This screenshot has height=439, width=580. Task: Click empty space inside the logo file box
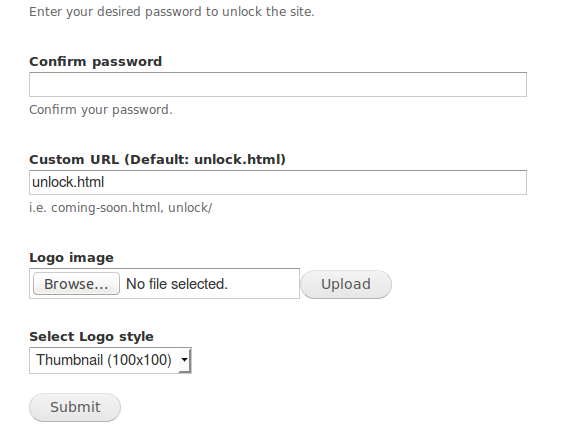coord(263,284)
